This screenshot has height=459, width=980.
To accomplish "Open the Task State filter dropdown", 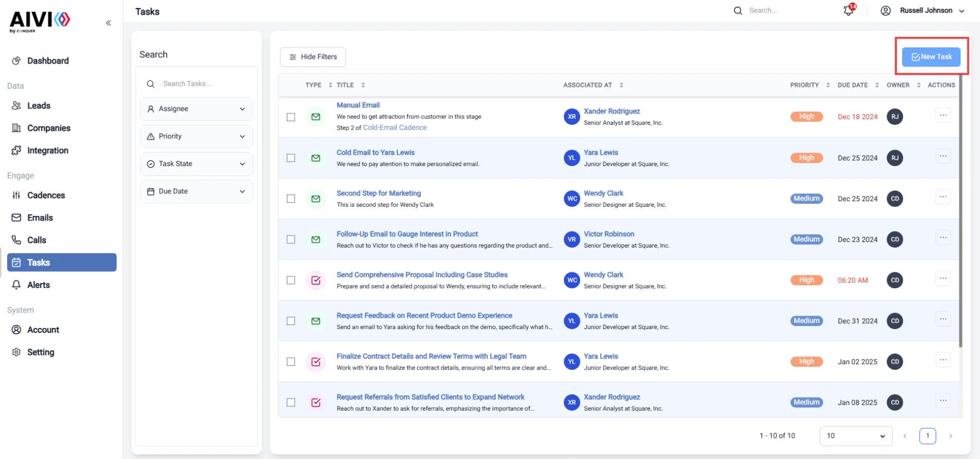I will pos(197,163).
